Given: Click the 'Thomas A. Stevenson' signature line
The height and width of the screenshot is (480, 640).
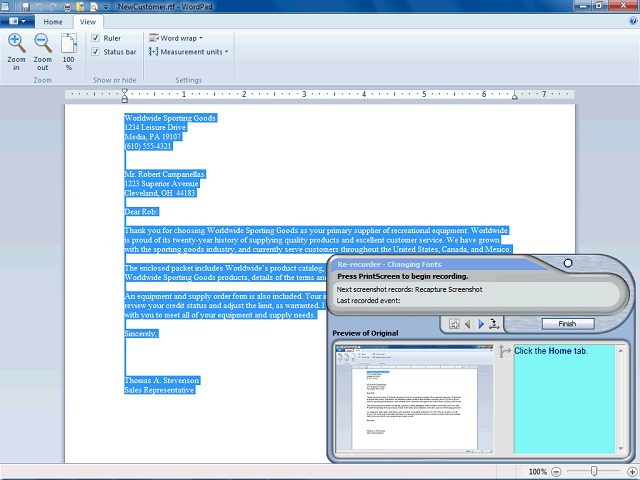Looking at the screenshot, I should (162, 380).
